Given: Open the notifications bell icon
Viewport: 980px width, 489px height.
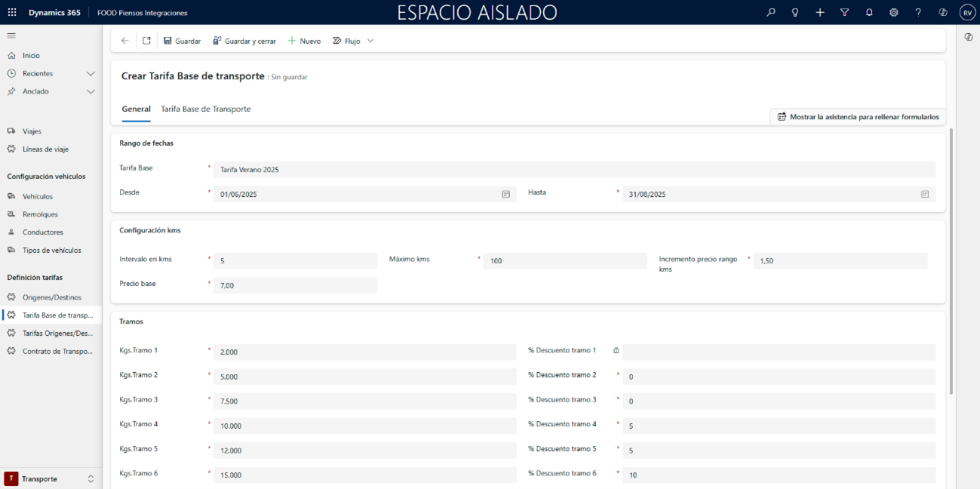Looking at the screenshot, I should (x=869, y=13).
